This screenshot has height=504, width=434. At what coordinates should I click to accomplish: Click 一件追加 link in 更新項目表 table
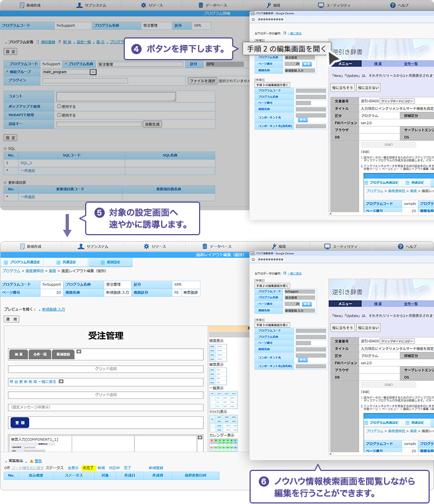pos(28,197)
